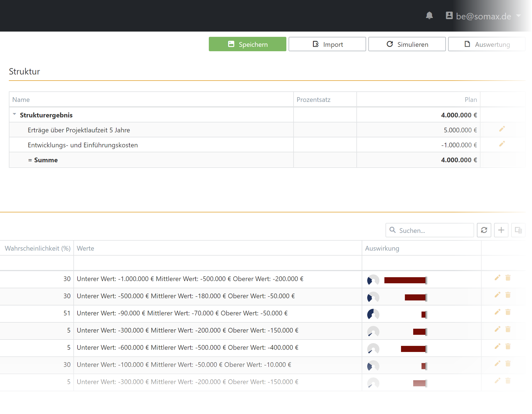Edit the row with Unterer Wert -100.000 €
Viewport: 532px width, 414px height.
(x=497, y=364)
